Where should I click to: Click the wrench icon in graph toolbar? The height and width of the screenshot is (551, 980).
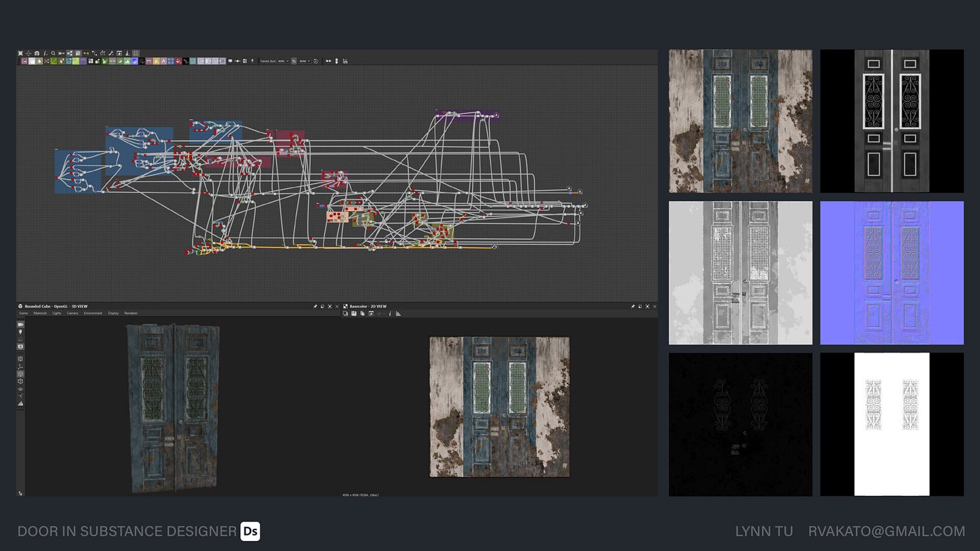pos(111,52)
